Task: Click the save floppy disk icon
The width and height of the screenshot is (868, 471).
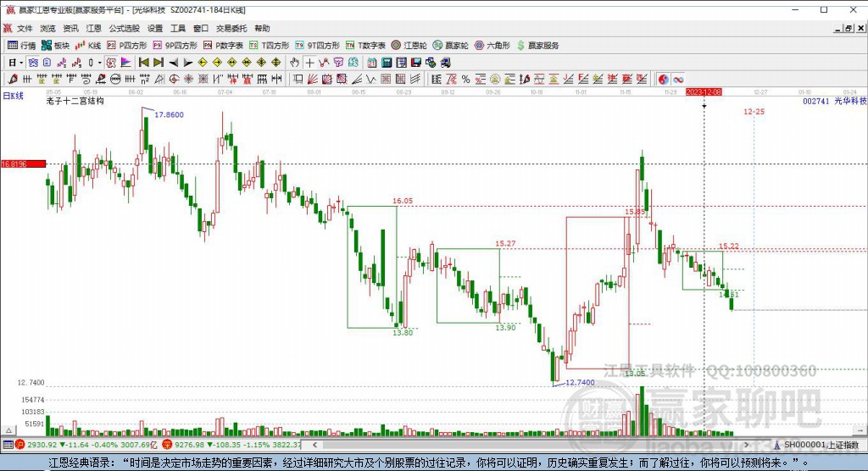Action: (415, 63)
